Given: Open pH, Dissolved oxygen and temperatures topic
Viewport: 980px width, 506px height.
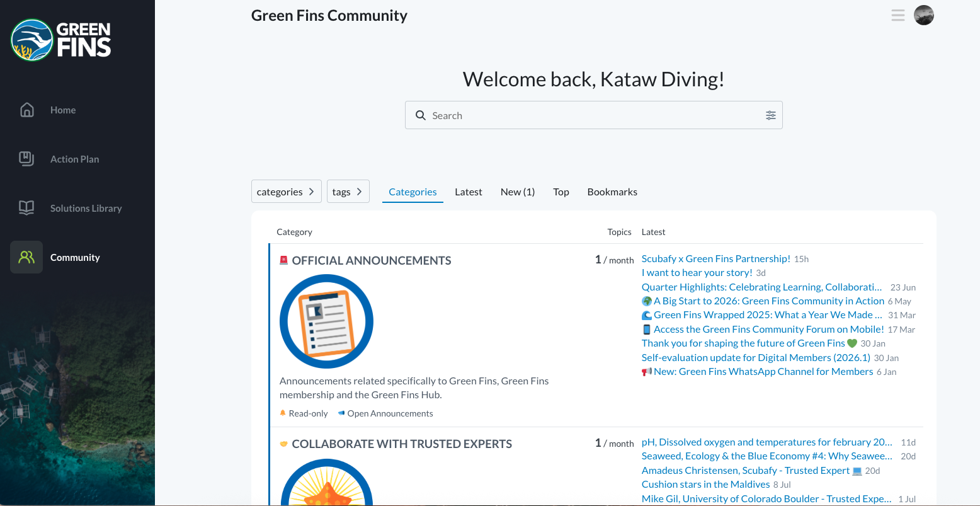Looking at the screenshot, I should click(x=766, y=442).
